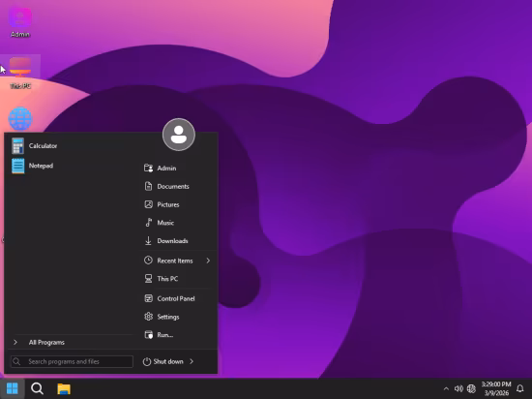532x399 pixels.
Task: Click the Pictures icon in the start menu
Action: click(149, 204)
